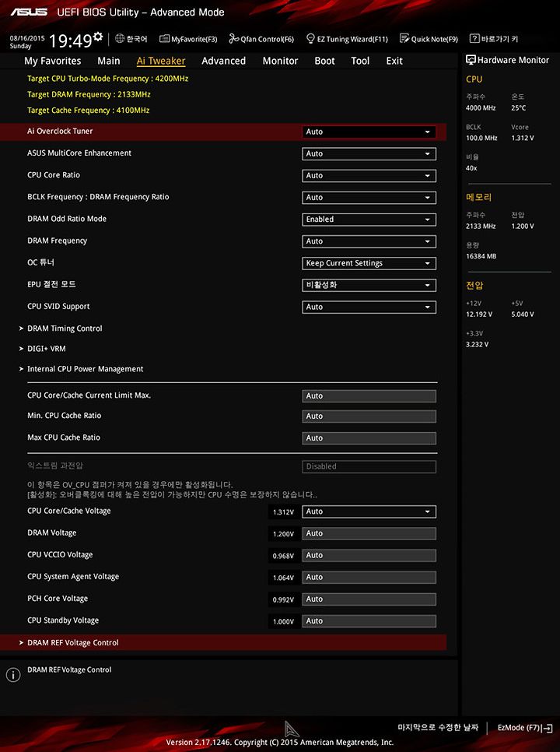Click the 4000 MHz CPU frequency value
Screen dimensions: 560x752
(481, 108)
